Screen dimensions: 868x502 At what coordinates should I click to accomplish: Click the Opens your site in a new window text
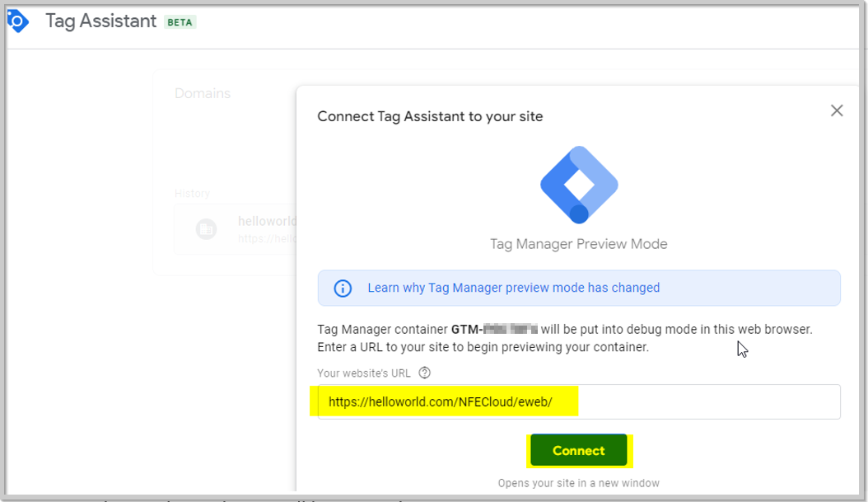coord(578,483)
